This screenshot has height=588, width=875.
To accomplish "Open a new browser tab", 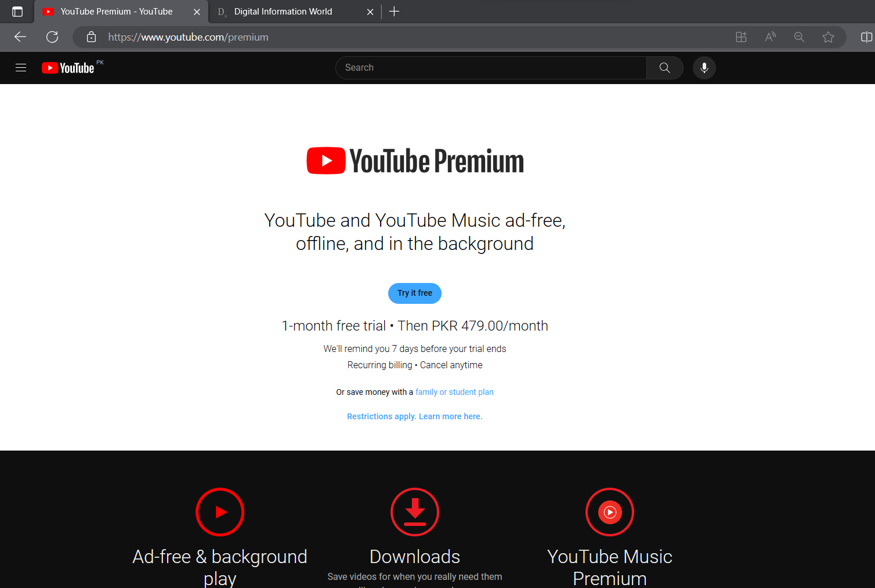I will (394, 12).
